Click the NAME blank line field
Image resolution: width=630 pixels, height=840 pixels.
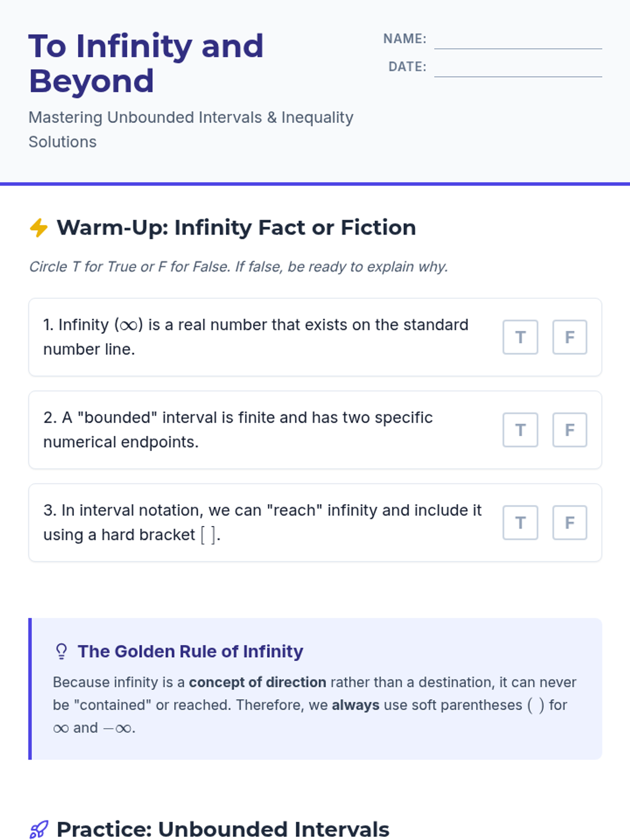(x=518, y=39)
